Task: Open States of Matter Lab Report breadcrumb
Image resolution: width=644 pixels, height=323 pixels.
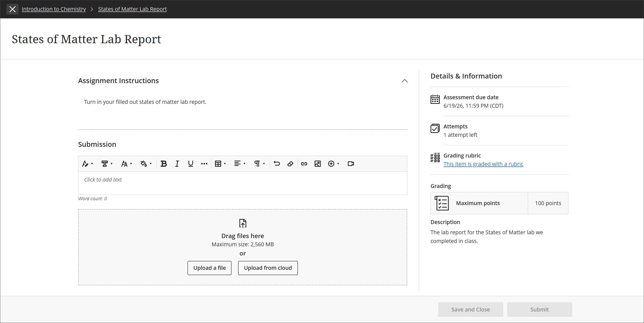Action: (132, 9)
